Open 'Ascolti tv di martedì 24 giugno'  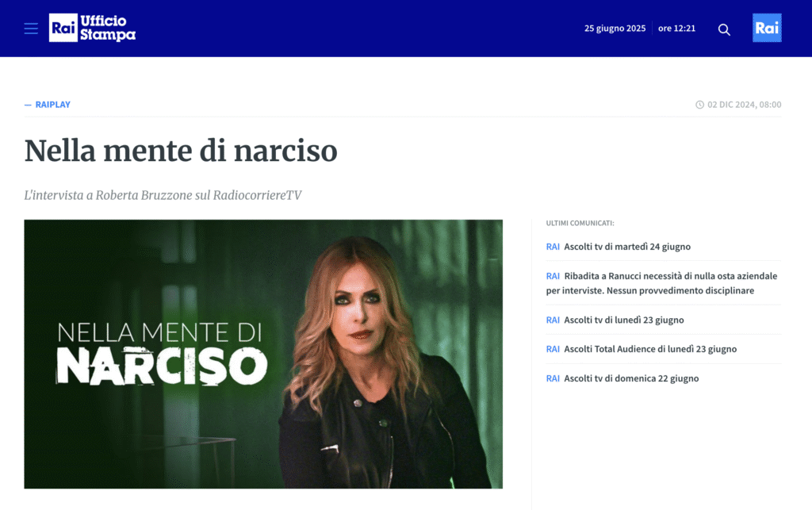[x=626, y=247]
